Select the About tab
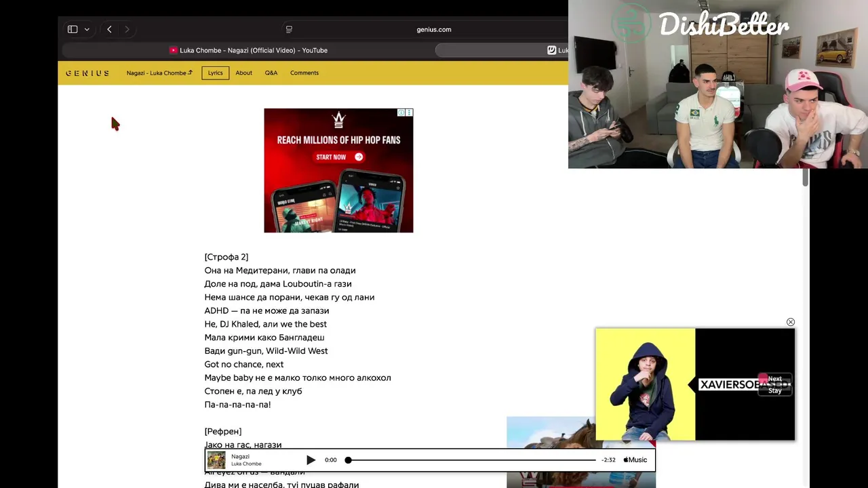The height and width of the screenshot is (488, 868). [x=243, y=73]
